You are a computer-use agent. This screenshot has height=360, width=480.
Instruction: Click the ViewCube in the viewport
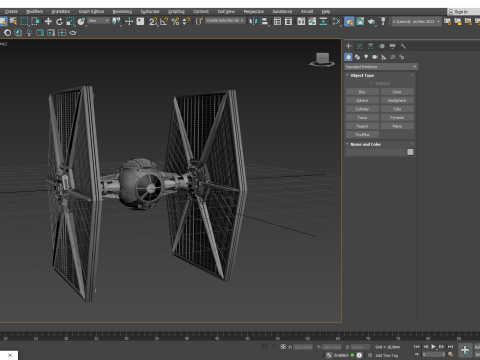(x=322, y=59)
